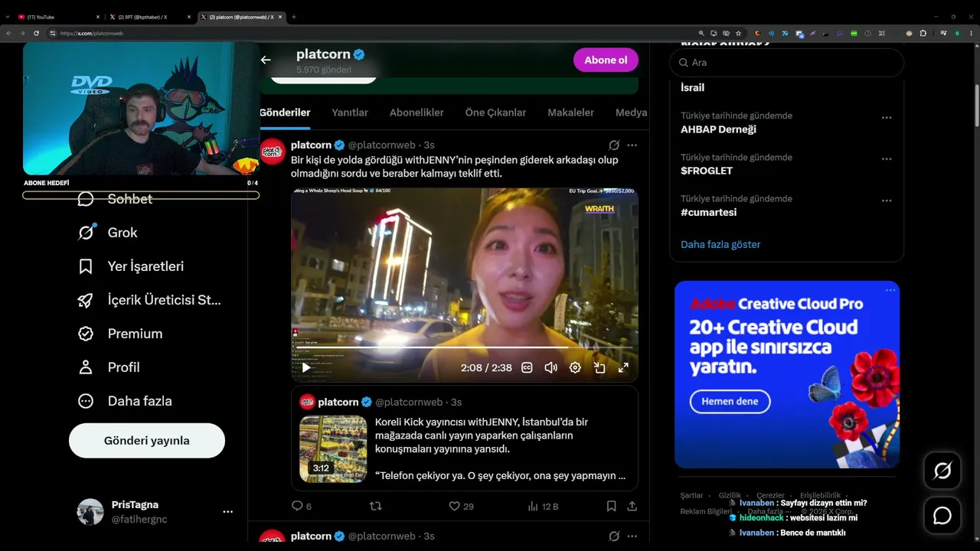
Task: View the 12 B analytics for the post
Action: (543, 506)
